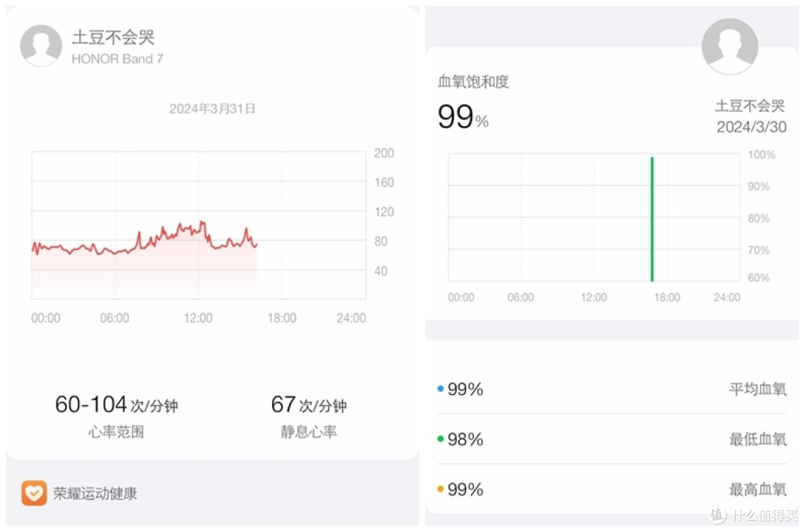
Task: Click the date 2024年3月31日
Action: pyautogui.click(x=212, y=109)
